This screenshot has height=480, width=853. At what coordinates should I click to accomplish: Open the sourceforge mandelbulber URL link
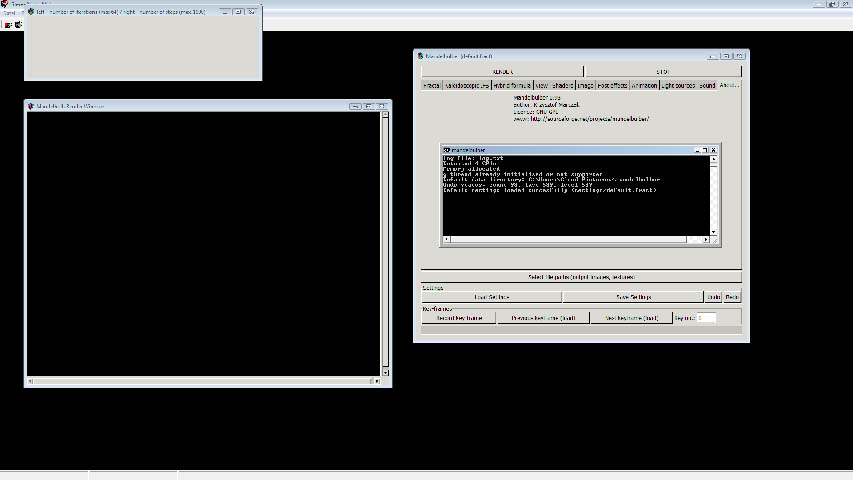point(590,119)
